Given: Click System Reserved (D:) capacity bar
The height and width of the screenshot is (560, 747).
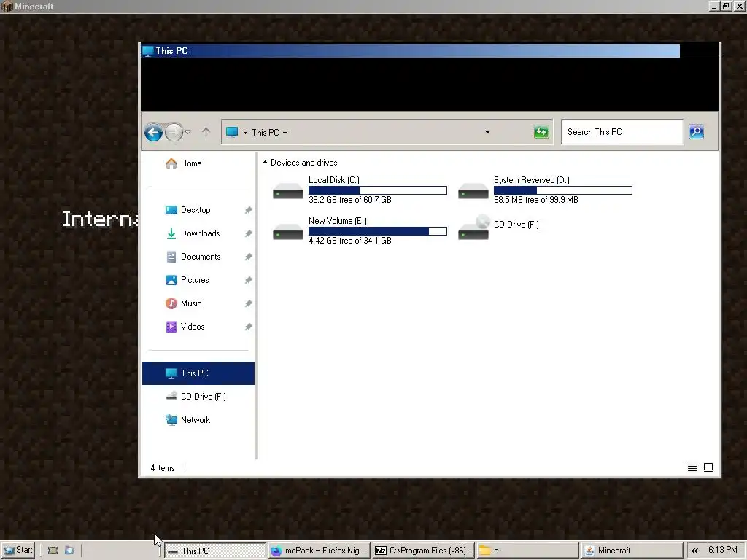Looking at the screenshot, I should click(x=563, y=190).
